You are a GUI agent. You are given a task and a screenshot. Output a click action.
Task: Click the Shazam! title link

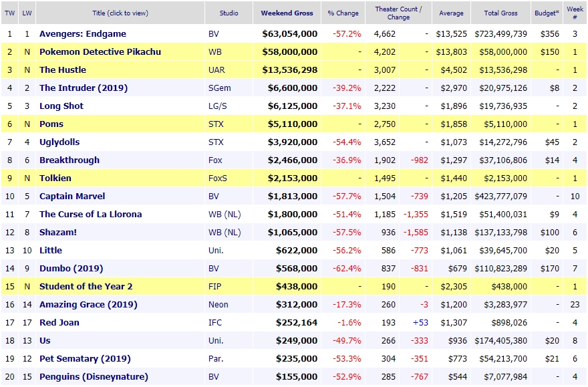(x=58, y=232)
